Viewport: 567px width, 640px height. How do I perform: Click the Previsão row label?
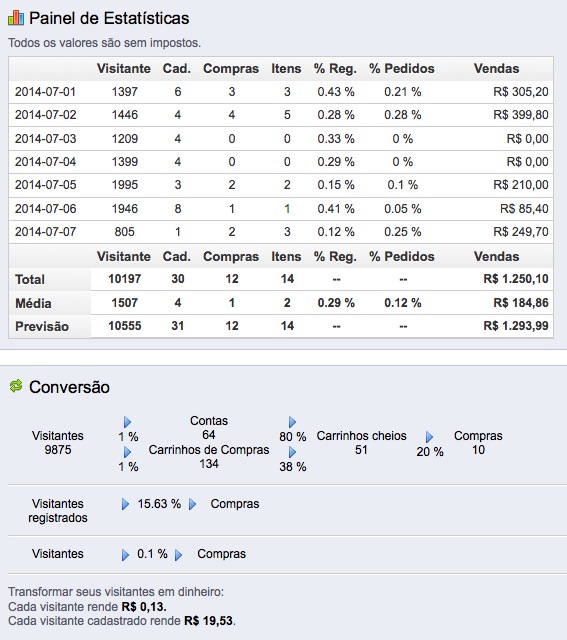pos(42,327)
